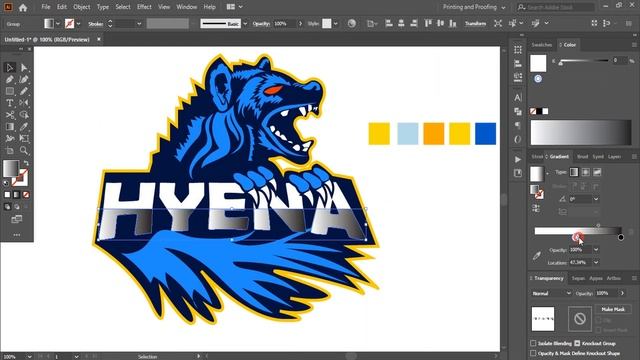Viewport: 640px width, 360px height.
Task: Expand the graphic Style dropdown
Action: click(336, 24)
